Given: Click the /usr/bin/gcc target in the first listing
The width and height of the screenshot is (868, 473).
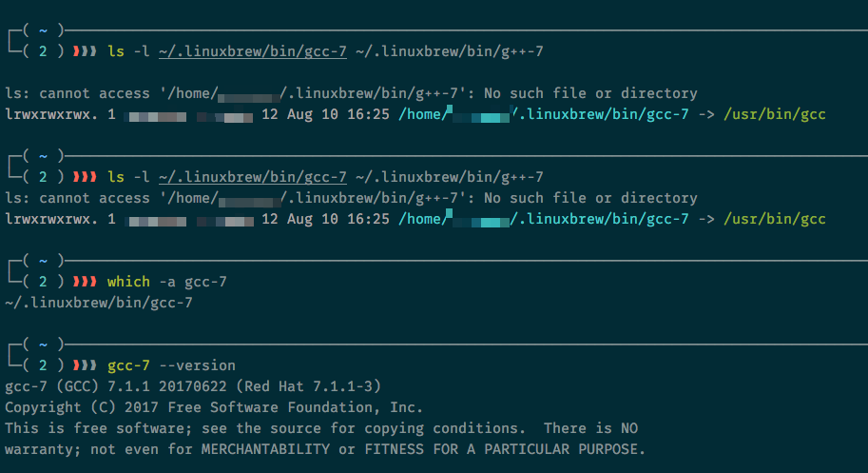Looking at the screenshot, I should pyautogui.click(x=775, y=114).
